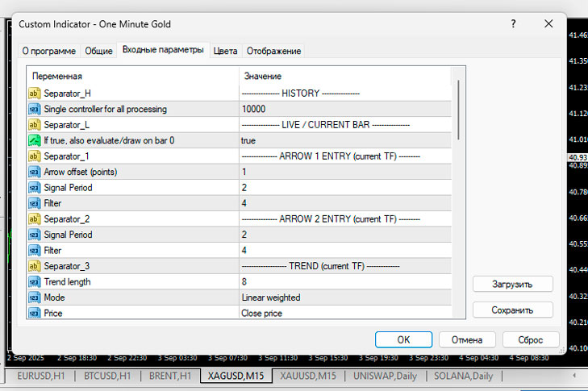This screenshot has width=588, height=391.
Task: Click the integer icon beside Trend length
Action: [35, 282]
